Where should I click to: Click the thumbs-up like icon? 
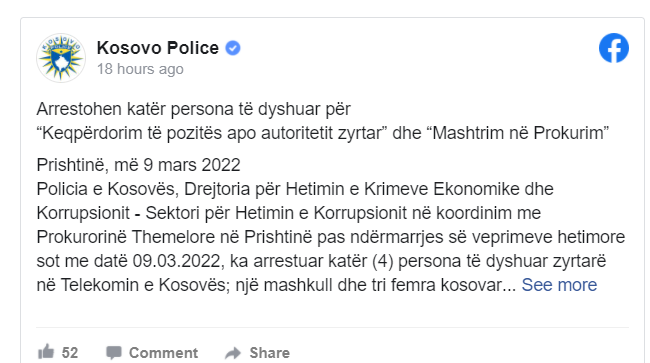point(46,352)
